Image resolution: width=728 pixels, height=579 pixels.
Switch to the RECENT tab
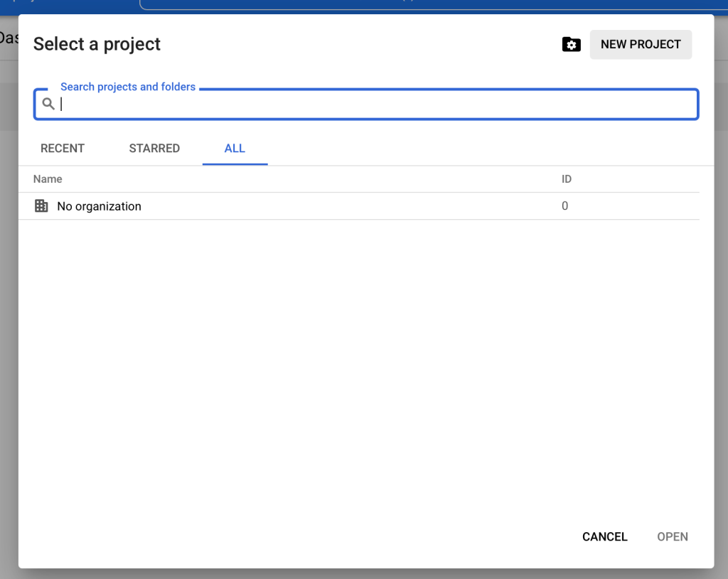[x=63, y=149]
